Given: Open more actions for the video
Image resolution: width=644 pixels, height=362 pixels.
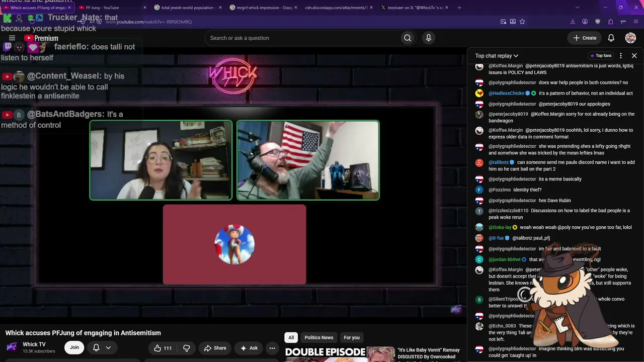Looking at the screenshot, I should 272,348.
